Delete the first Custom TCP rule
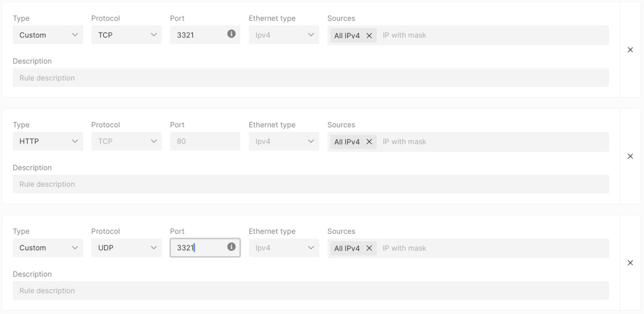The height and width of the screenshot is (314, 644). point(630,50)
